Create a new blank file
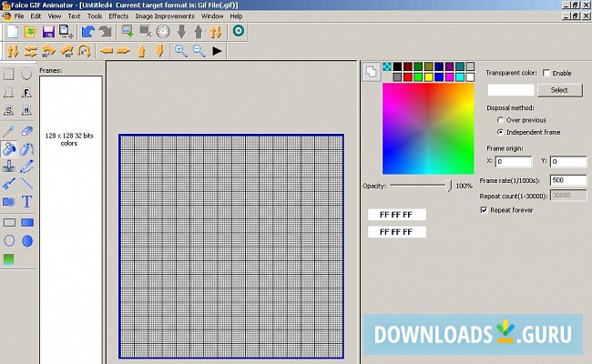Image resolution: width=592 pixels, height=364 pixels. pos(13,32)
